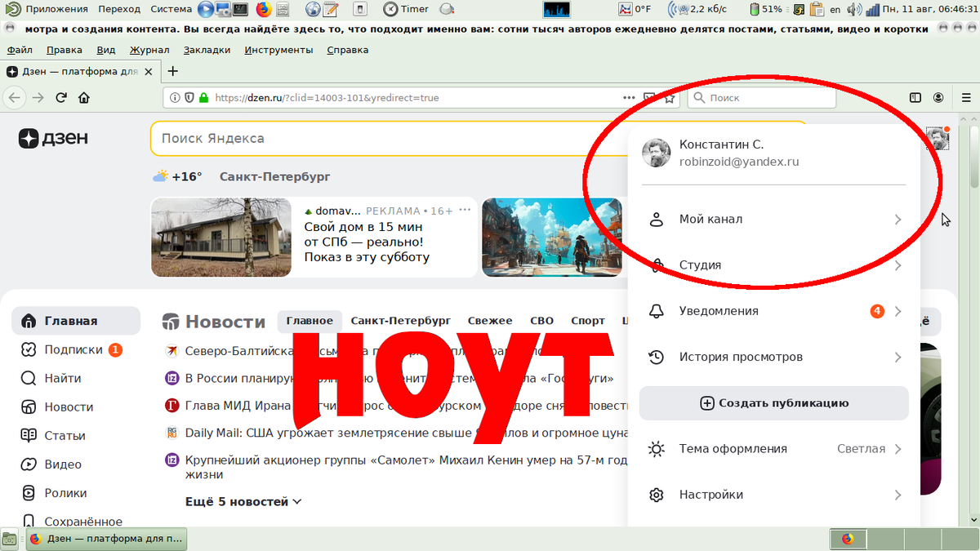Click the page reload icon
The height and width of the screenshot is (551, 980).
[60, 97]
